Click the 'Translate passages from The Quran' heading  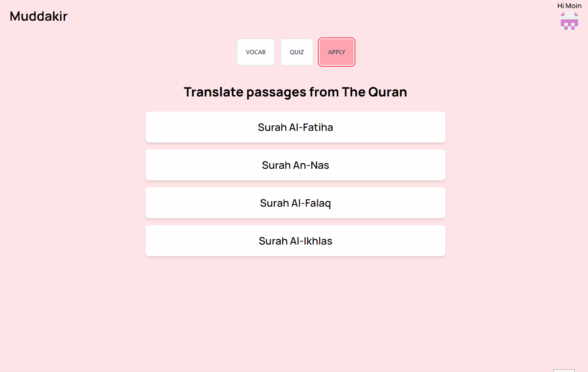pyautogui.click(x=295, y=92)
